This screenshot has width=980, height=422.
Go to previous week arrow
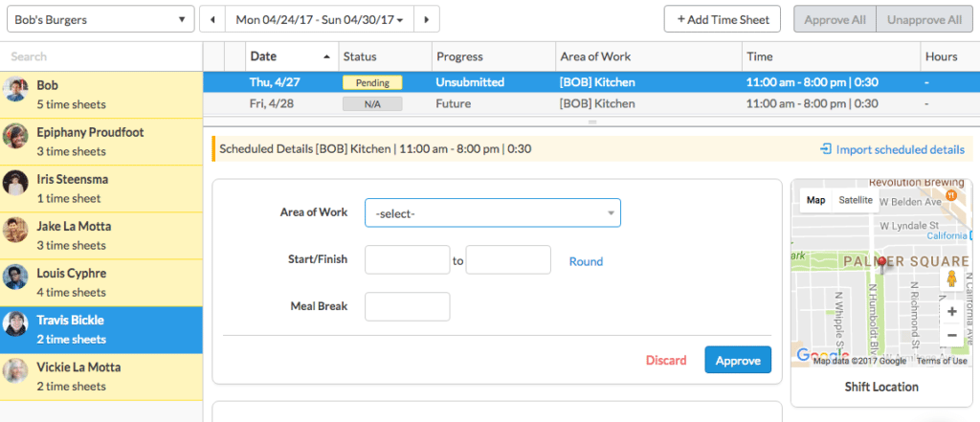coord(212,19)
